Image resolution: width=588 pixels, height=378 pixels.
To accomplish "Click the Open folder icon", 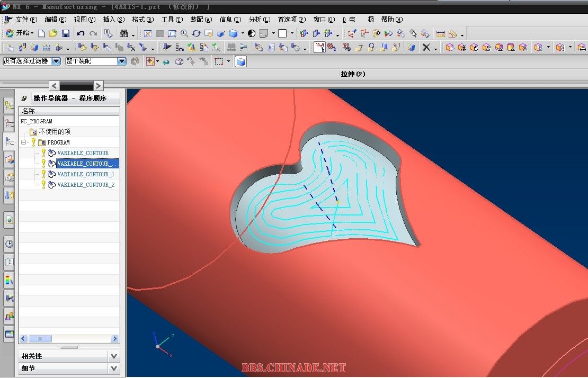I will [53, 33].
